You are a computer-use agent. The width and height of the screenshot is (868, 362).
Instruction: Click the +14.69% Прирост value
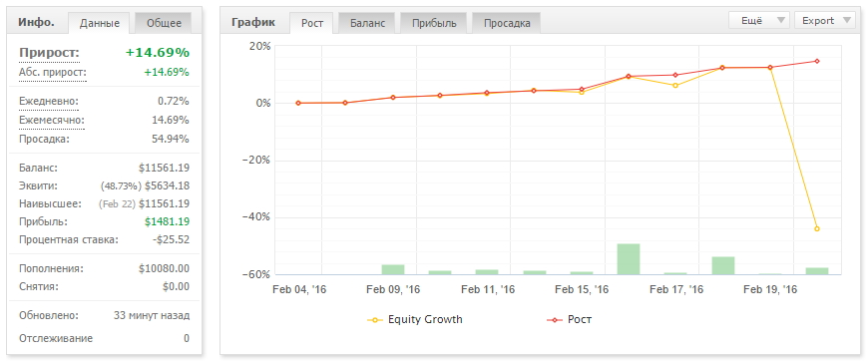point(158,53)
